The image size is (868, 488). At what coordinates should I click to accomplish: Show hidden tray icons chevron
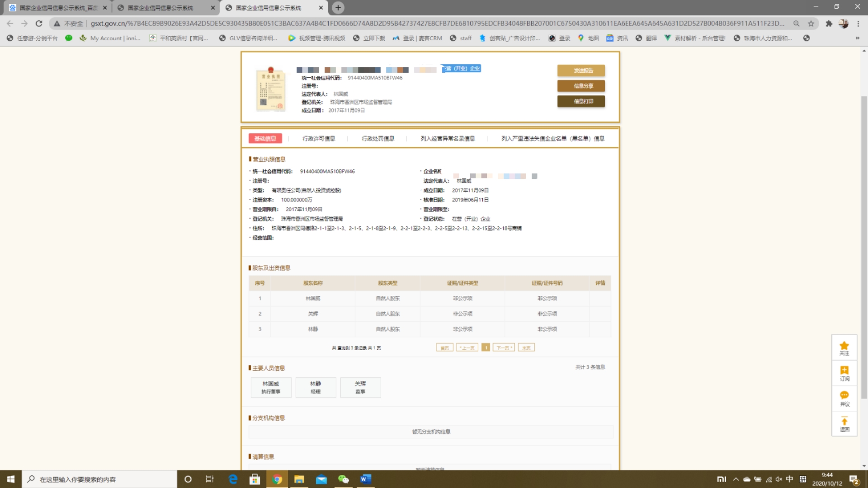pyautogui.click(x=736, y=479)
